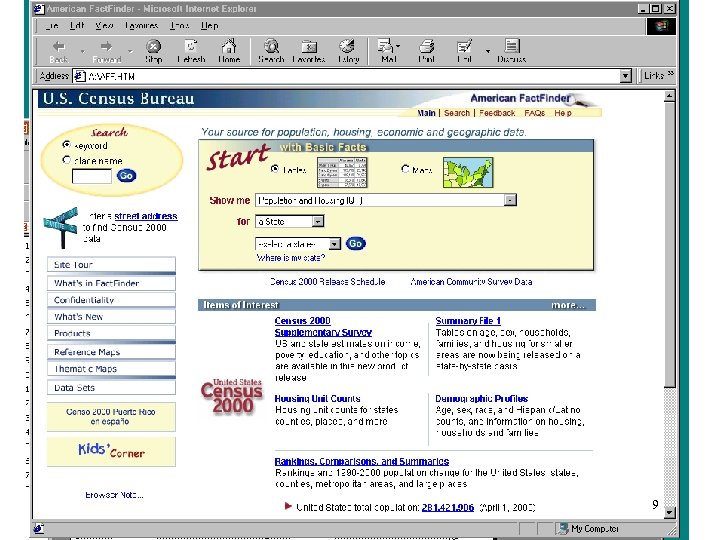
Task: Open the History toolbar icon
Action: click(347, 46)
